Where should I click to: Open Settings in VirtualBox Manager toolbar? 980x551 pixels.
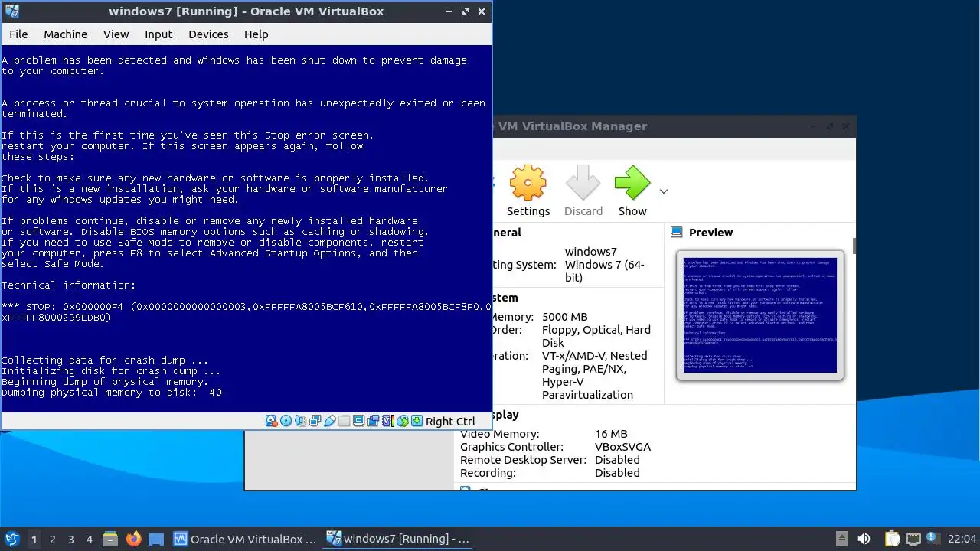(528, 191)
